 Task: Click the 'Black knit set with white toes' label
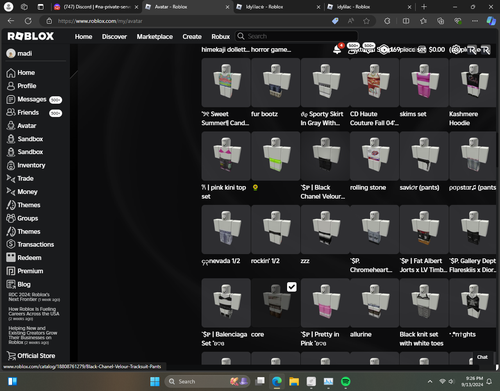pyautogui.click(x=422, y=339)
